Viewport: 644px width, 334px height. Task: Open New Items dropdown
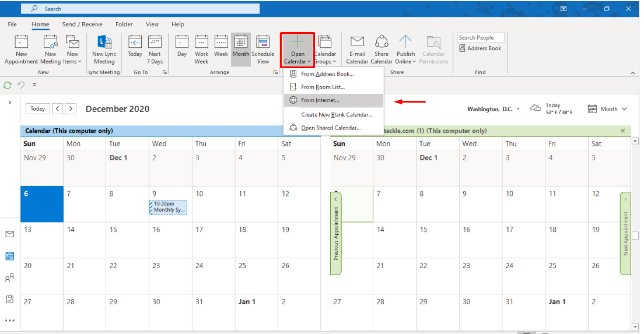click(x=72, y=50)
